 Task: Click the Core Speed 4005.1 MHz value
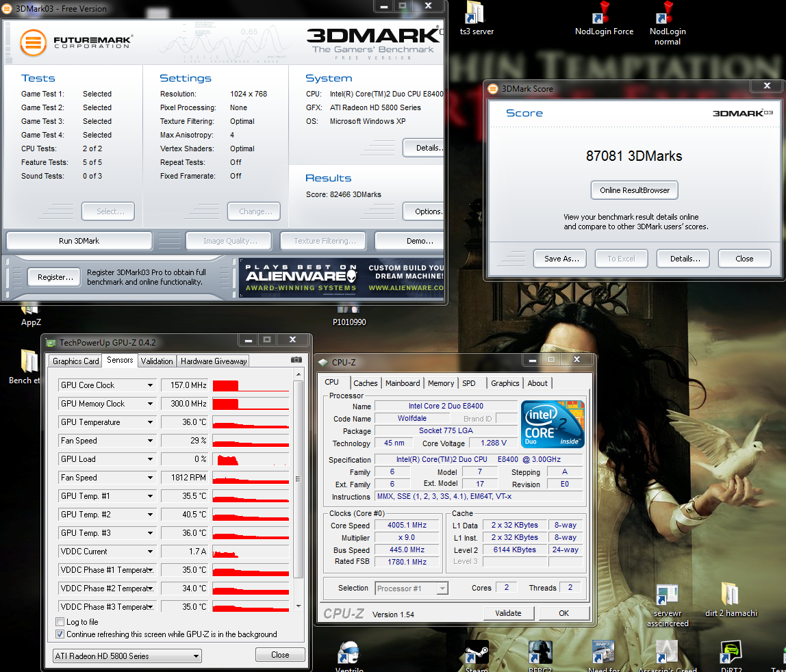point(407,525)
